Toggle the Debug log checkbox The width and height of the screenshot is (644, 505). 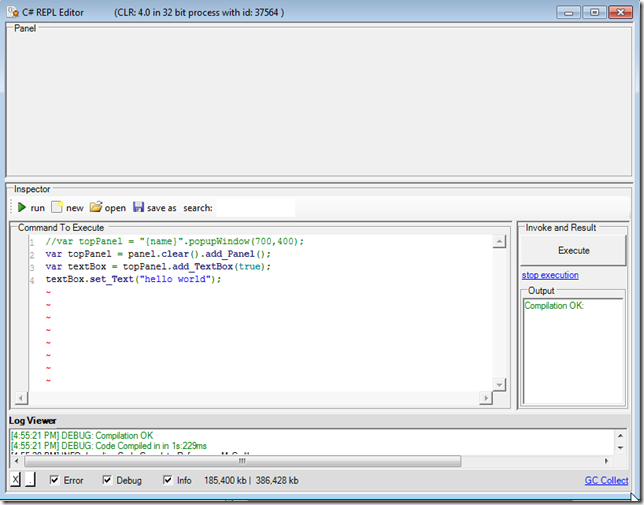tap(107, 480)
